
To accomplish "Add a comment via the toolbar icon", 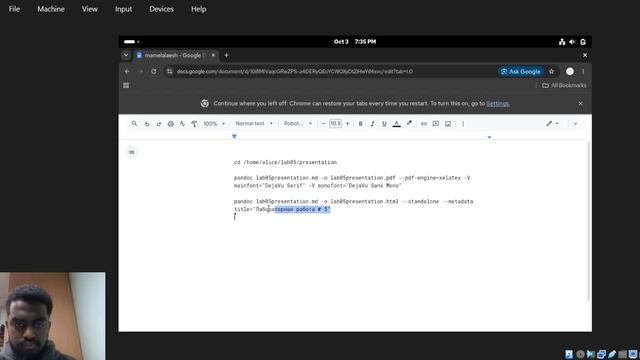I will click(436, 124).
